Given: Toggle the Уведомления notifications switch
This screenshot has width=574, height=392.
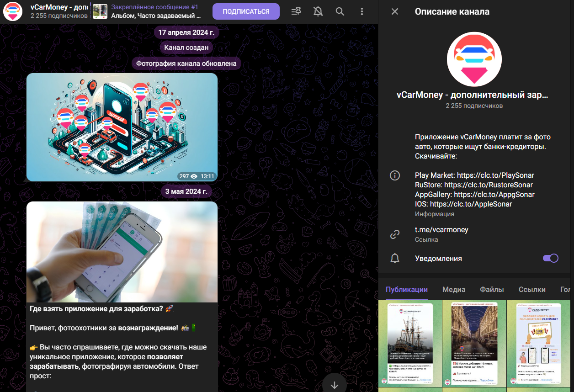Looking at the screenshot, I should [x=550, y=258].
